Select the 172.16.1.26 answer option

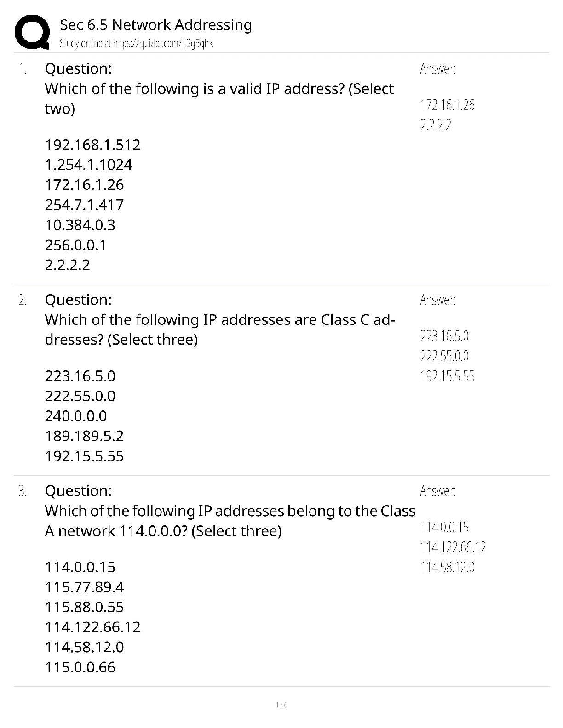tap(84, 185)
